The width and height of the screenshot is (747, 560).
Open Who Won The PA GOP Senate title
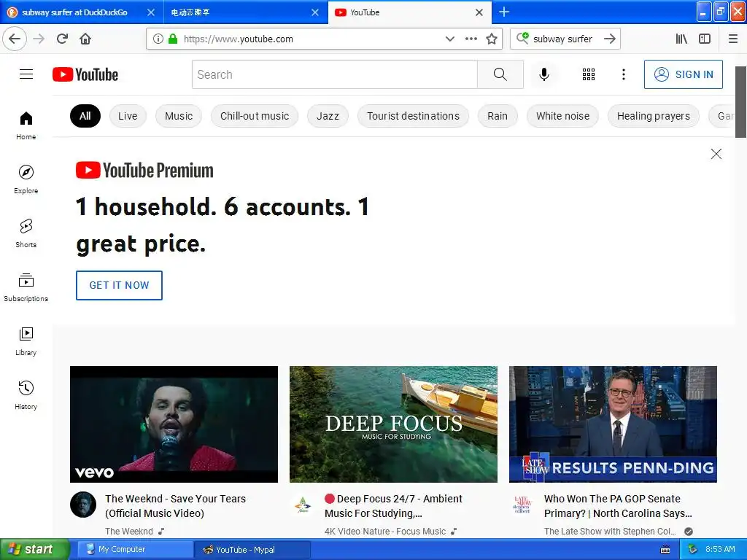pos(618,506)
